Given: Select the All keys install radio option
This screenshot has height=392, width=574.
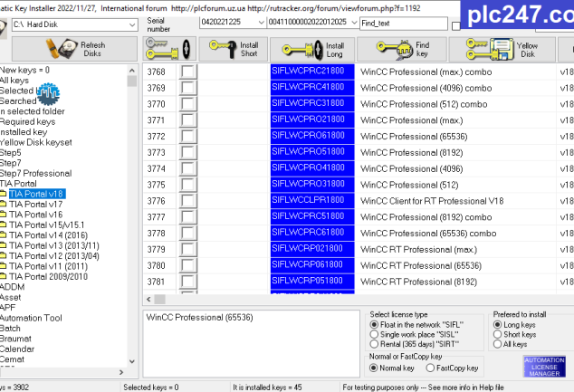Looking at the screenshot, I should 497,344.
